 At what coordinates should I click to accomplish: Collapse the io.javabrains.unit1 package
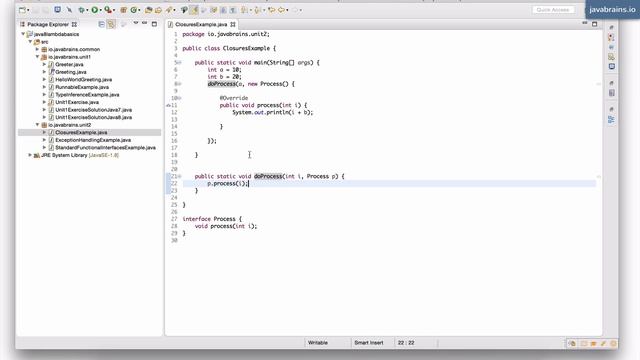pos(38,57)
